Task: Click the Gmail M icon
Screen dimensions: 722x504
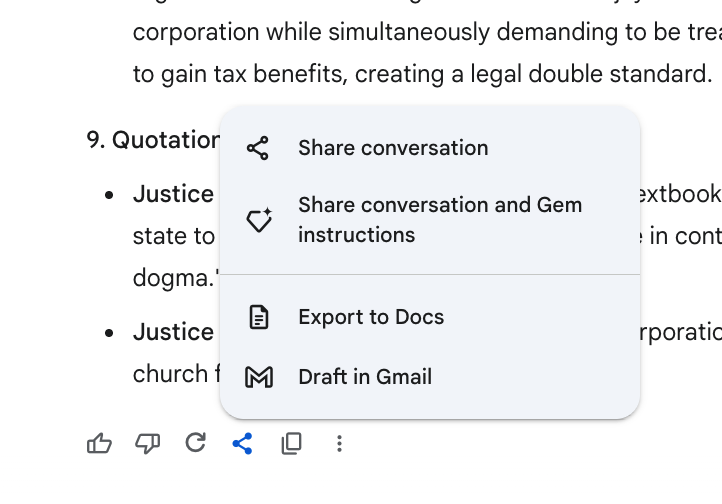Action: coord(259,377)
